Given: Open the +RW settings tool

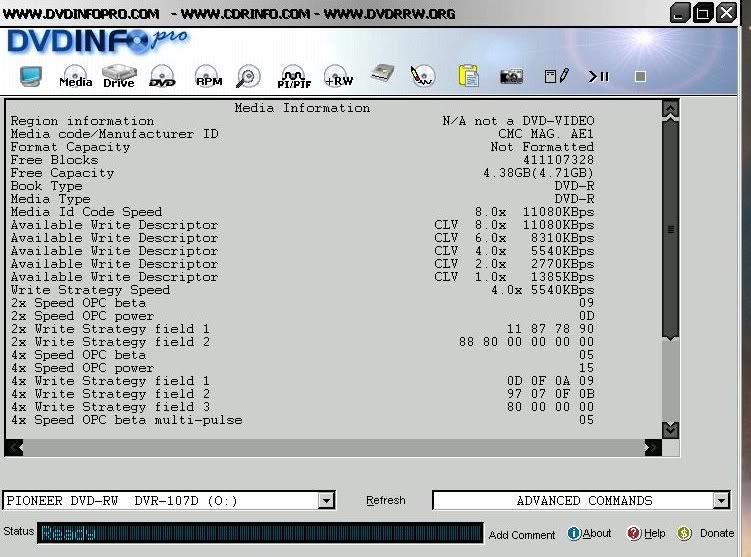Looking at the screenshot, I should pos(339,77).
